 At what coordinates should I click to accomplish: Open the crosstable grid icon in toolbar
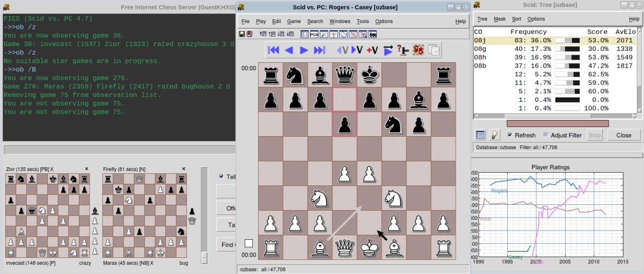pyautogui.click(x=353, y=34)
